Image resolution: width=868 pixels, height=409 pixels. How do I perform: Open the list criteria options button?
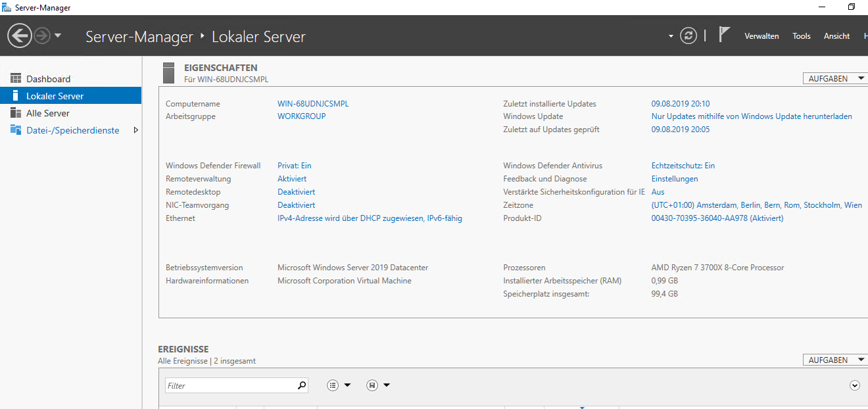[x=333, y=385]
